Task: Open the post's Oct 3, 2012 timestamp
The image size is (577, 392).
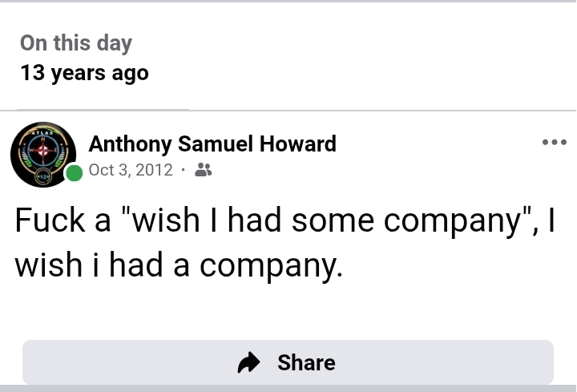Action: 131,170
